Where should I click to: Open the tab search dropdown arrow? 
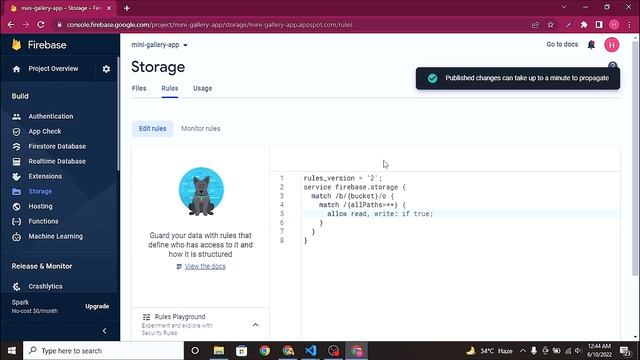(564, 7)
